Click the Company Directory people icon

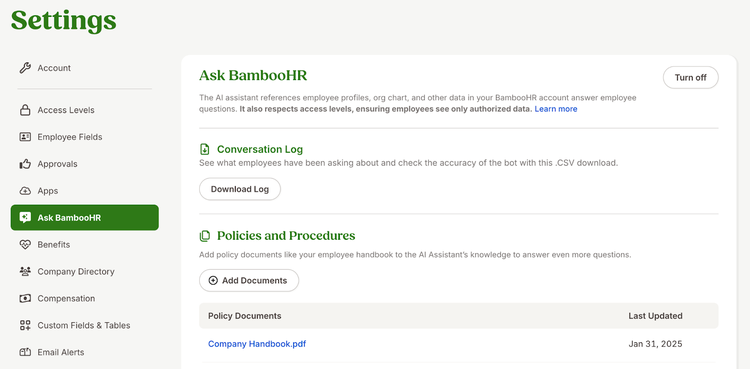coord(25,271)
